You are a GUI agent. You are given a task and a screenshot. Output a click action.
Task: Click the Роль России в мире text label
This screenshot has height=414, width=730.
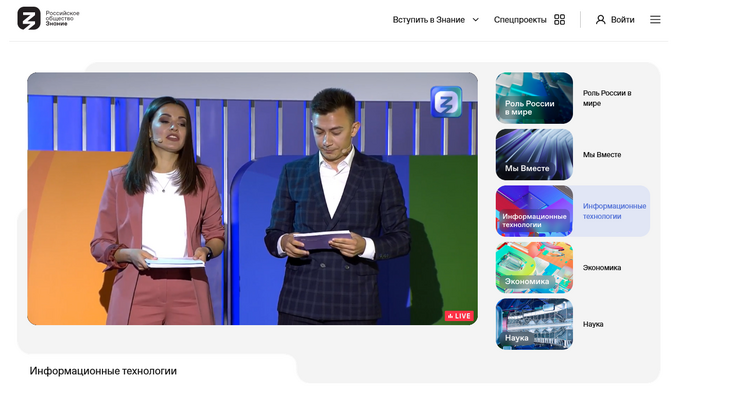[608, 98]
